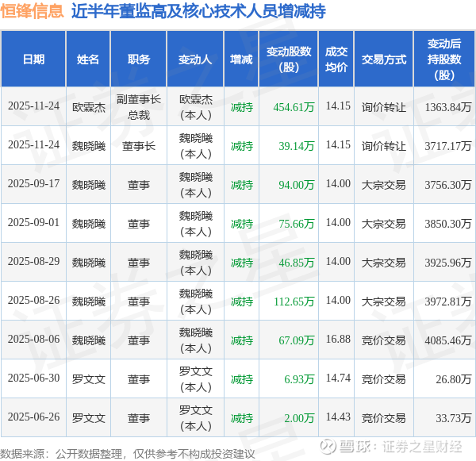Click the share change value 454.61万
This screenshot has height=461, width=476.
click(294, 107)
